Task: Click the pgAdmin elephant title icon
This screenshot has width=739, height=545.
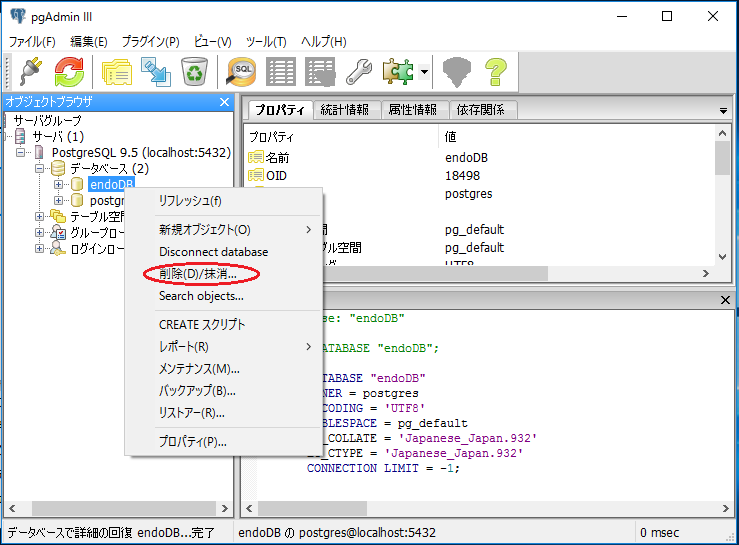Action: coord(18,16)
